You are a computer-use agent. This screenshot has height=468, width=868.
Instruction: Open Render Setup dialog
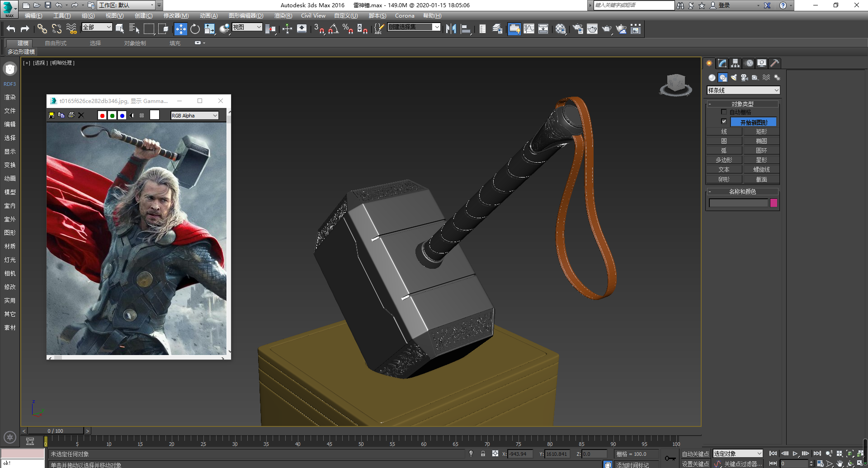coord(578,29)
